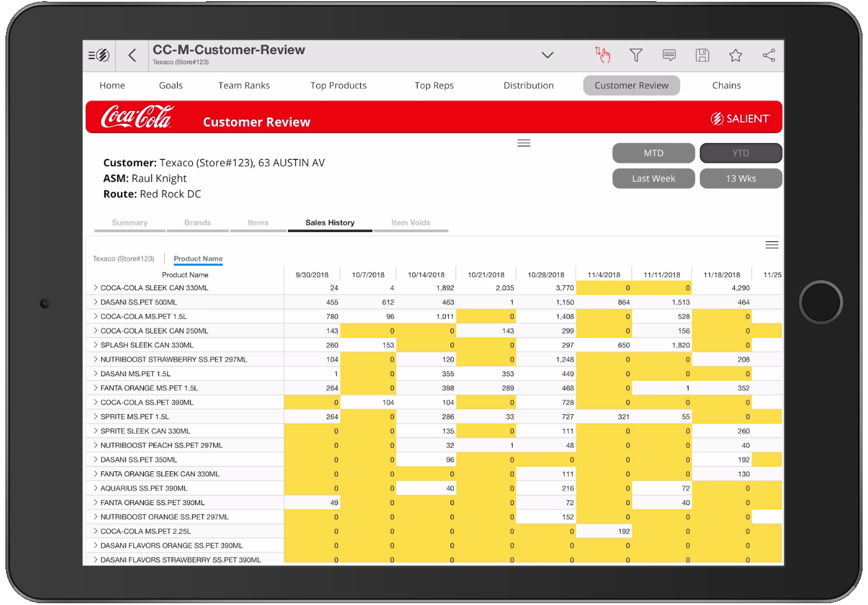Click the Product Name column header
The image size is (868, 605).
185,275
